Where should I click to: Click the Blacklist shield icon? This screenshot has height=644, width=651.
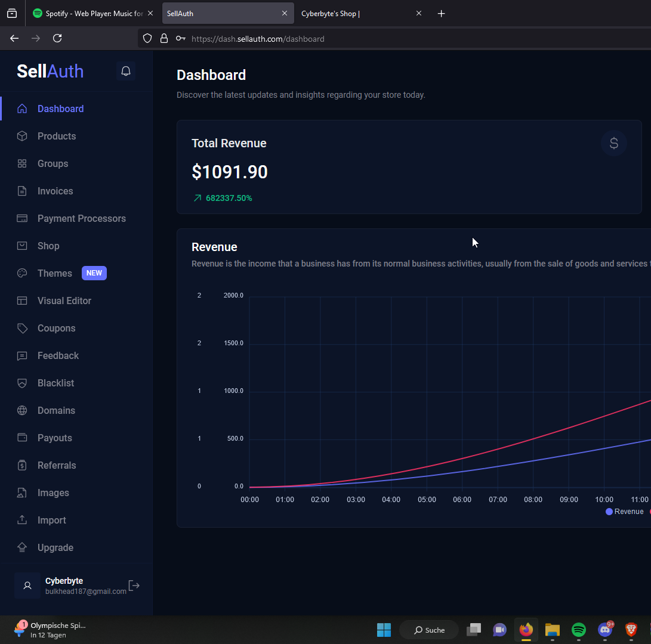22,383
